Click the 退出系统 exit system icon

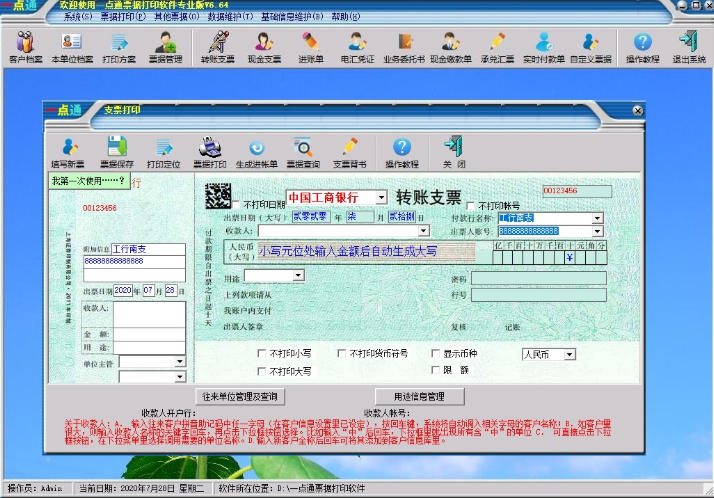point(689,47)
